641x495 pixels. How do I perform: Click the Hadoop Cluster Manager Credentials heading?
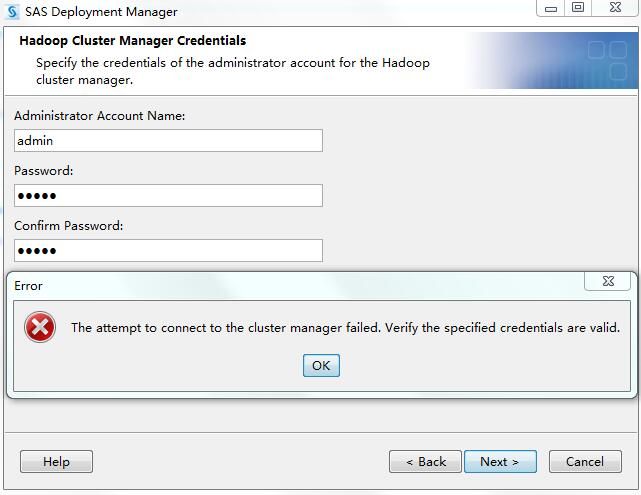133,41
